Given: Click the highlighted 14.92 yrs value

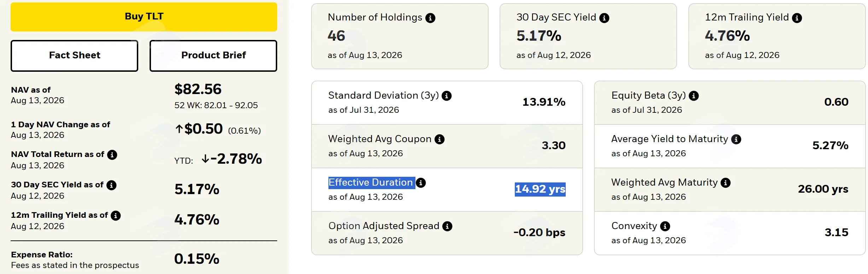Looking at the screenshot, I should point(540,189).
